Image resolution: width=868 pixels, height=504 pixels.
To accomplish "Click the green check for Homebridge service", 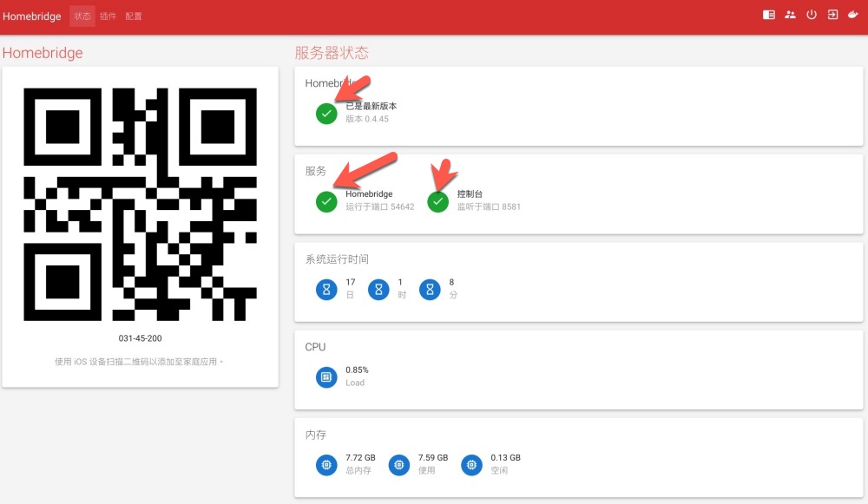I will coord(326,201).
